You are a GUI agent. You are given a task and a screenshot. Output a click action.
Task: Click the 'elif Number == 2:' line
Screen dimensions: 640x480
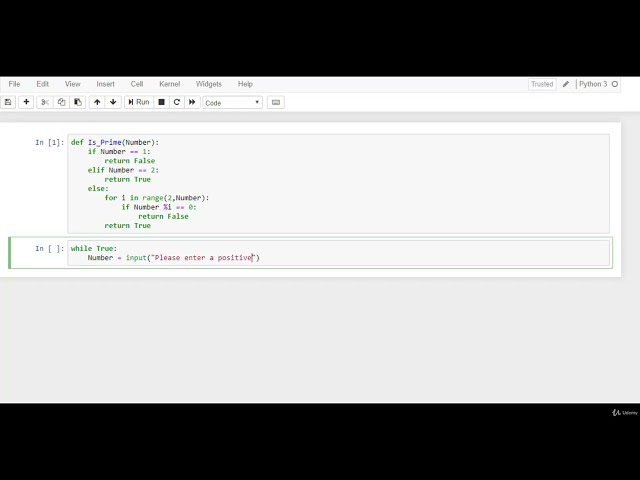coord(123,170)
